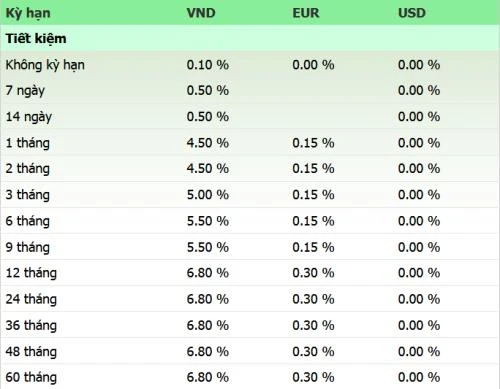Click the 6 tháng term label

(28, 221)
